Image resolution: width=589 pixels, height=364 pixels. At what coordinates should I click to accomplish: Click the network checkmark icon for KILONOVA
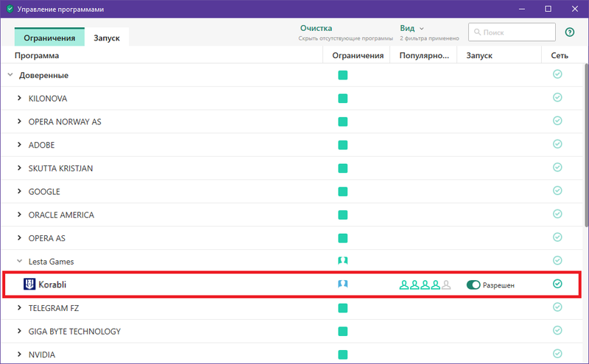557,97
